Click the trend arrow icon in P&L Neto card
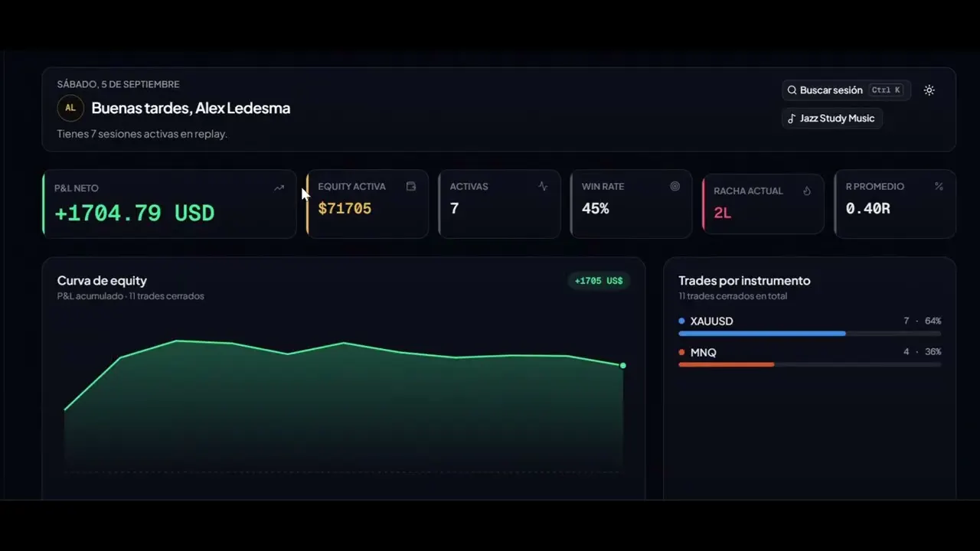This screenshot has height=551, width=980. (x=279, y=187)
